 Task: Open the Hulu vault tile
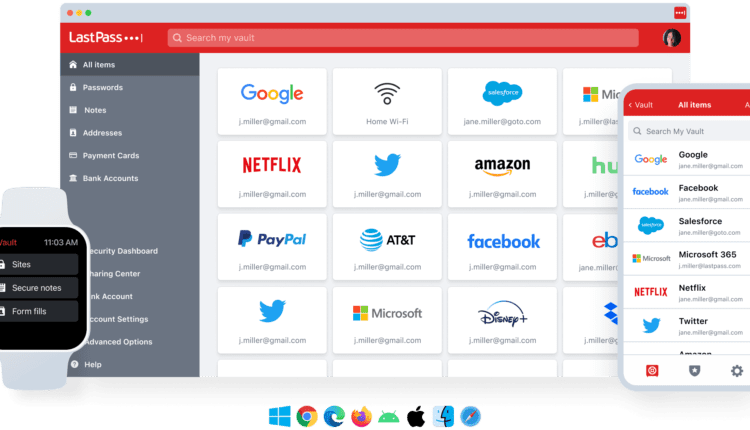(x=591, y=174)
